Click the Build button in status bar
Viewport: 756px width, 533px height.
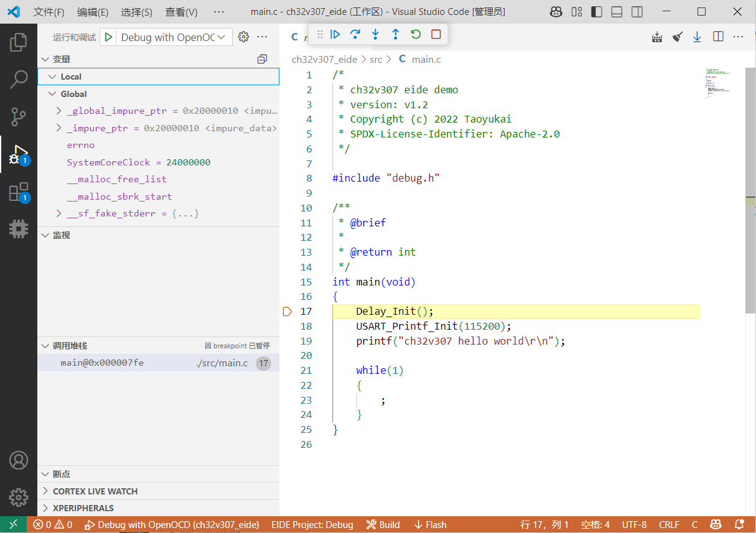383,524
